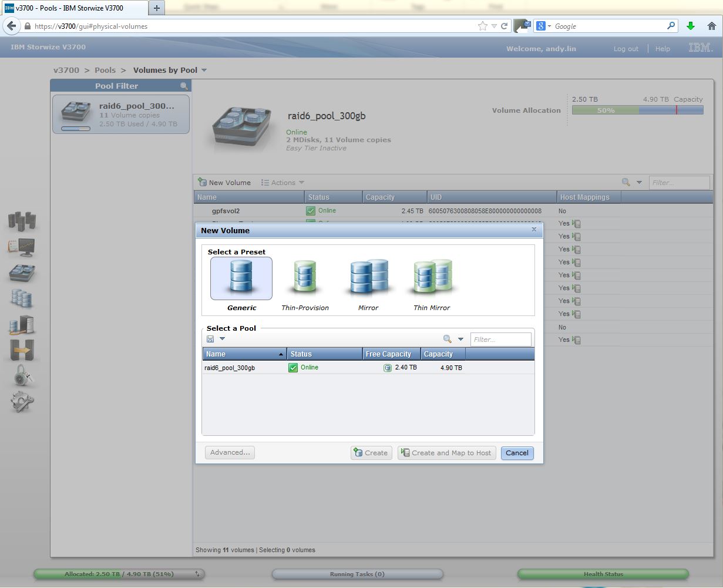Select the raid6_pool_300gb row in the dialog
This screenshot has width=723, height=588.
[x=368, y=367]
